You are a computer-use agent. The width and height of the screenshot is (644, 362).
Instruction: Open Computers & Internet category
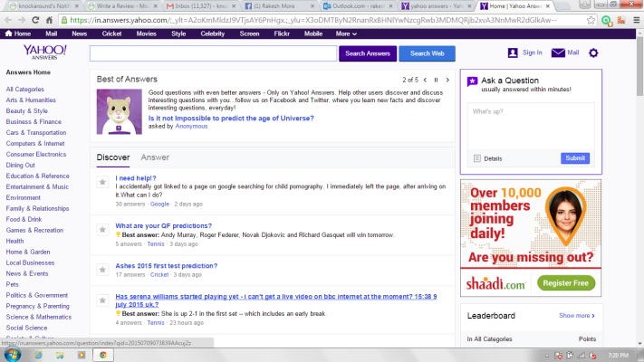pos(35,144)
